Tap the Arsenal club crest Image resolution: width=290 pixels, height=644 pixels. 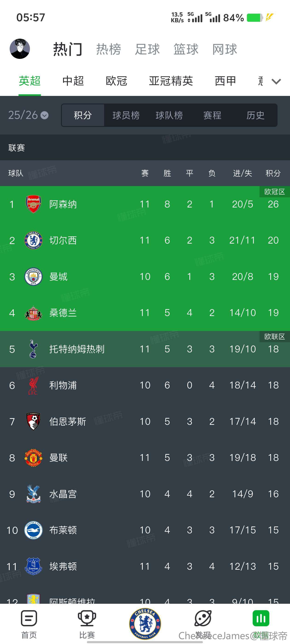pos(33,204)
